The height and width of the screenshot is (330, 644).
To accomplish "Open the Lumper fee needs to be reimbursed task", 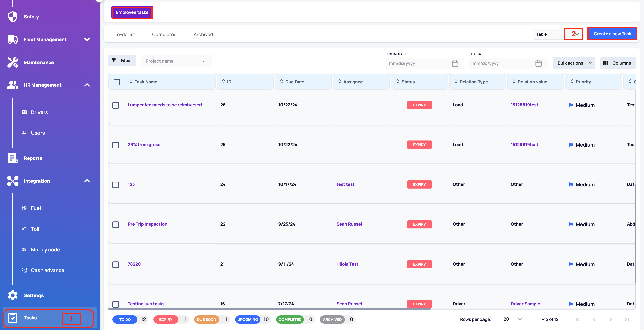I will 165,105.
